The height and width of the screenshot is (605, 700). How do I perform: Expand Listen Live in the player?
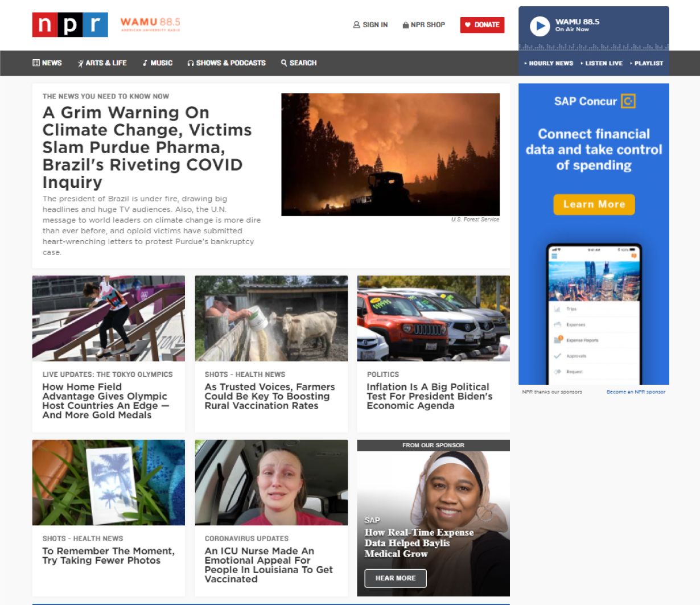click(x=602, y=64)
